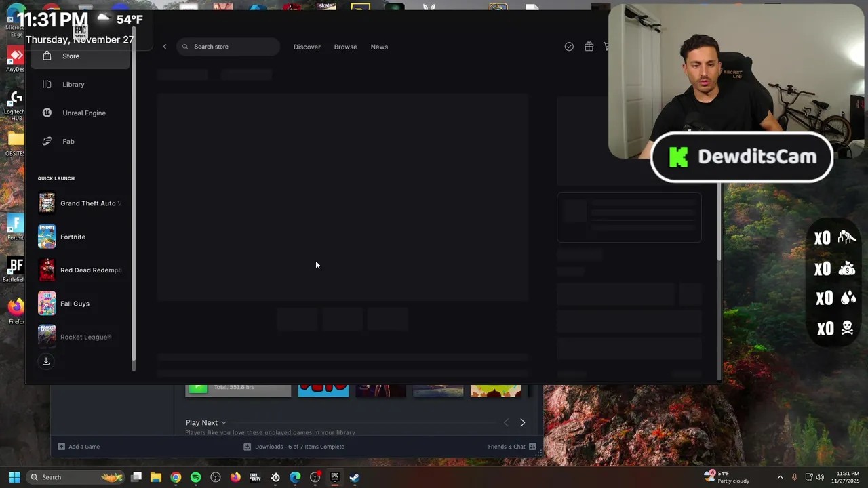The height and width of the screenshot is (488, 868).
Task: Open the Store section in Epic sidebar
Action: [80, 56]
